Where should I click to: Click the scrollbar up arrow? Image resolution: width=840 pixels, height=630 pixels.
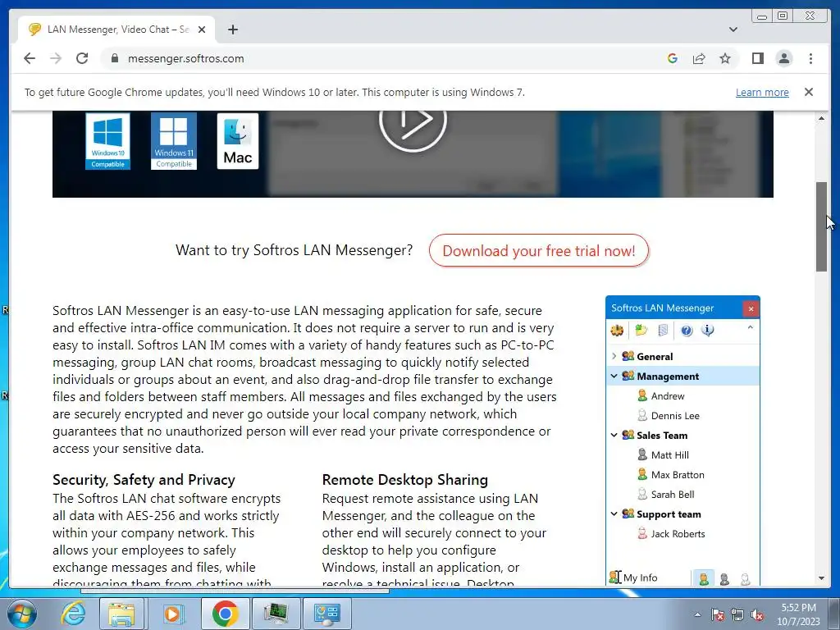(x=821, y=118)
